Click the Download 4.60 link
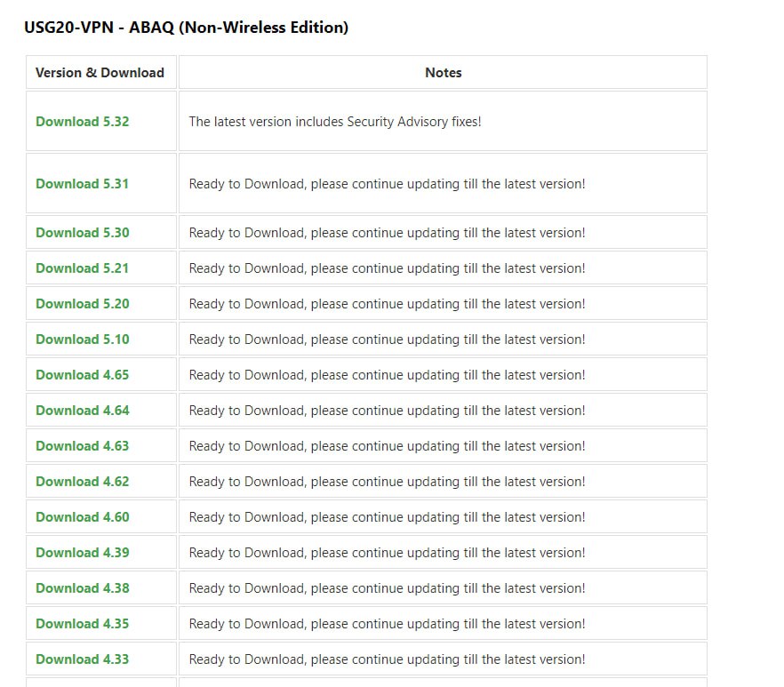The height and width of the screenshot is (687, 784). (82, 517)
